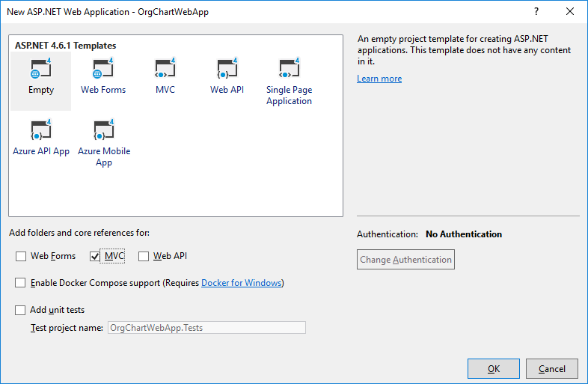Confirm with the OK button

click(494, 368)
